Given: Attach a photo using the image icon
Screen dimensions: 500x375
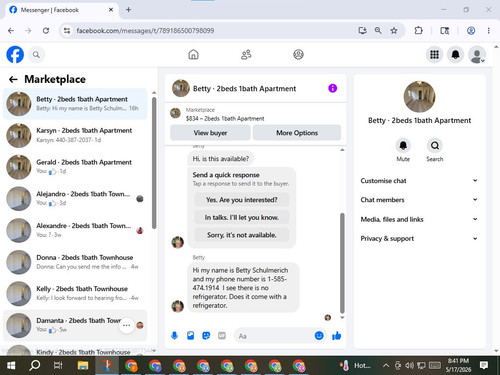Looking at the screenshot, I should pos(190,336).
